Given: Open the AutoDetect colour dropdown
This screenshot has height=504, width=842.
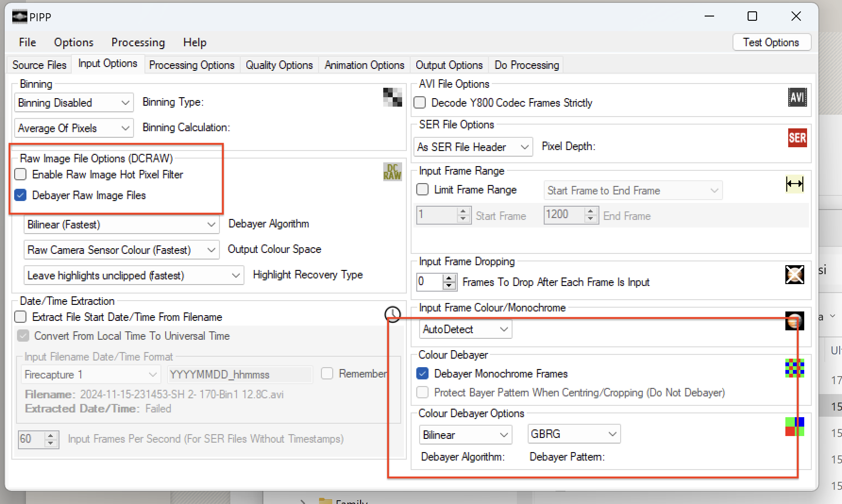Looking at the screenshot, I should (x=465, y=329).
